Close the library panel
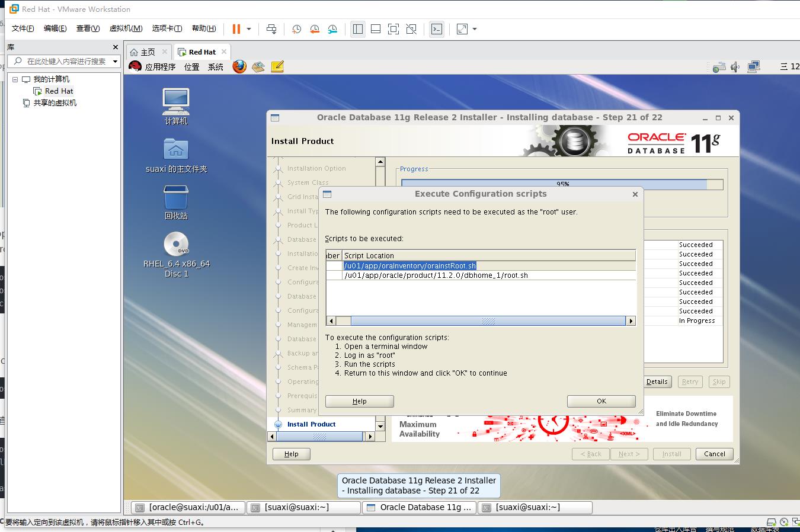 (x=116, y=47)
